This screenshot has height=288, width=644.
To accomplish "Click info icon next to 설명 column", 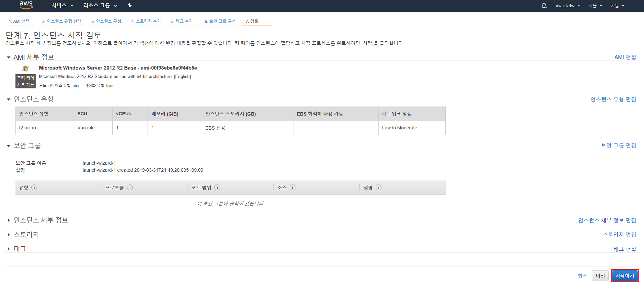I will tap(379, 188).
